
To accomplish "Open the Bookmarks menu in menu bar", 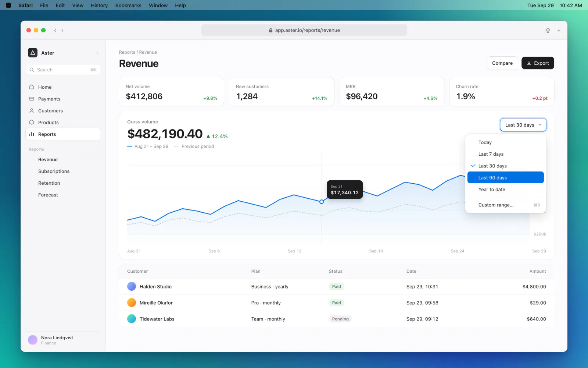I will point(128,5).
